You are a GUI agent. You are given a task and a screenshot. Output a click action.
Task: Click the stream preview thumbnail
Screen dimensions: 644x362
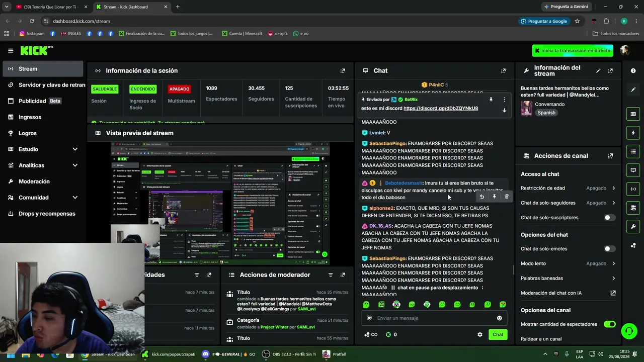(x=220, y=203)
